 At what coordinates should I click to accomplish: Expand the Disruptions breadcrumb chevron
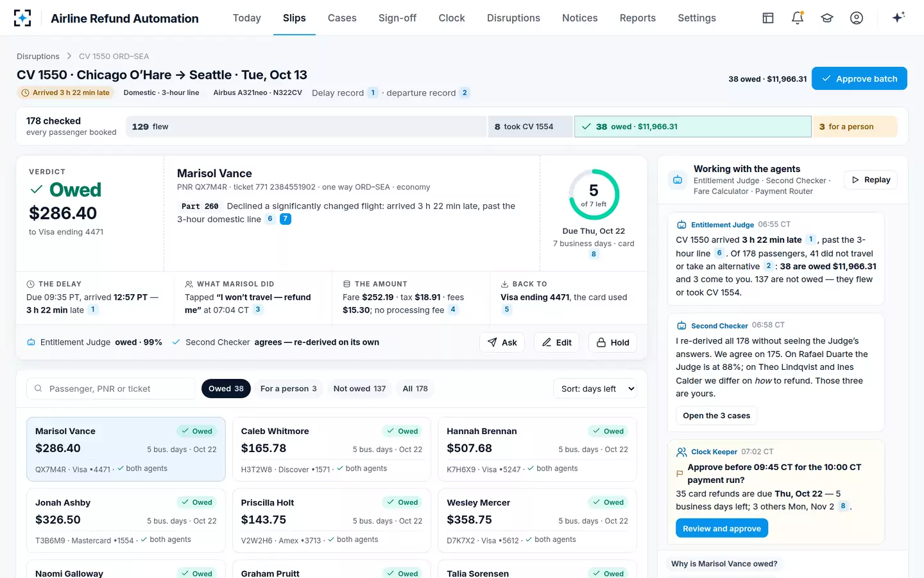pyautogui.click(x=69, y=57)
